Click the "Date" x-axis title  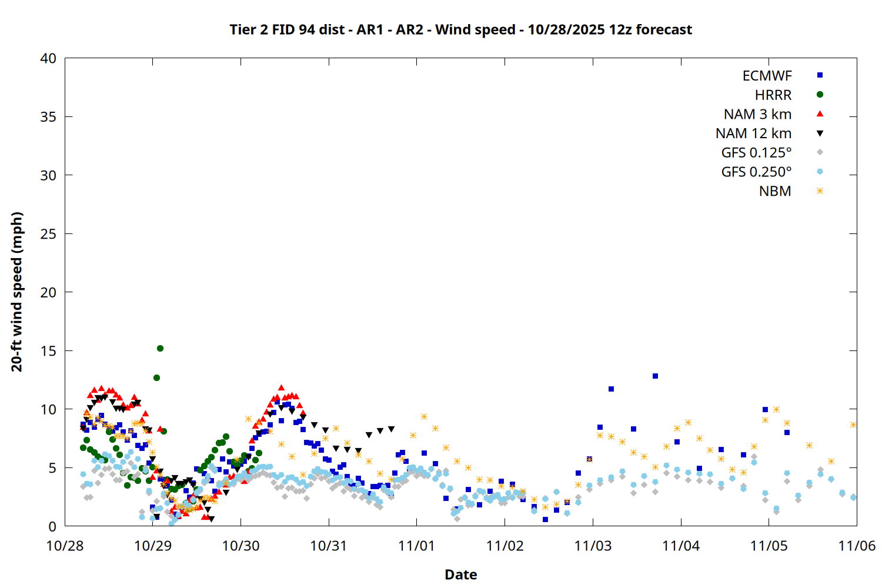coord(460,574)
